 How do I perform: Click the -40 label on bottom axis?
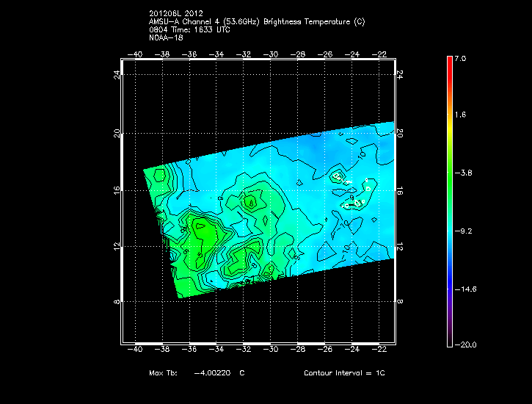click(135, 350)
